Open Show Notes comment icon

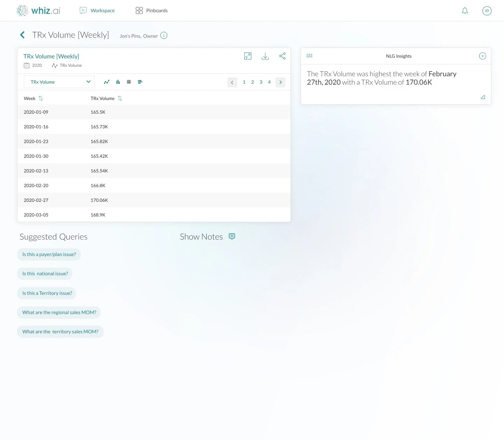coord(232,236)
